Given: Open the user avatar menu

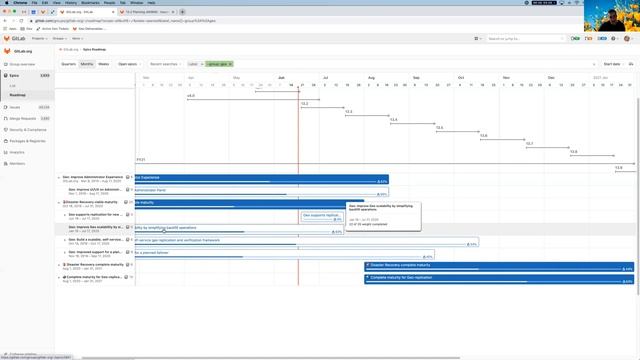Looking at the screenshot, I should pyautogui.click(x=628, y=38).
